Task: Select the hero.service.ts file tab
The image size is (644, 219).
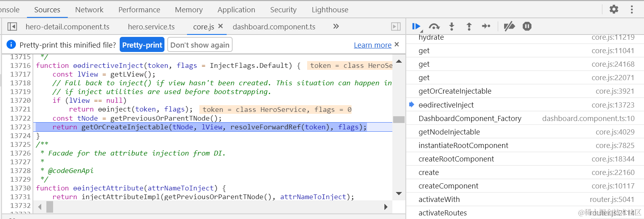Action: click(x=151, y=27)
